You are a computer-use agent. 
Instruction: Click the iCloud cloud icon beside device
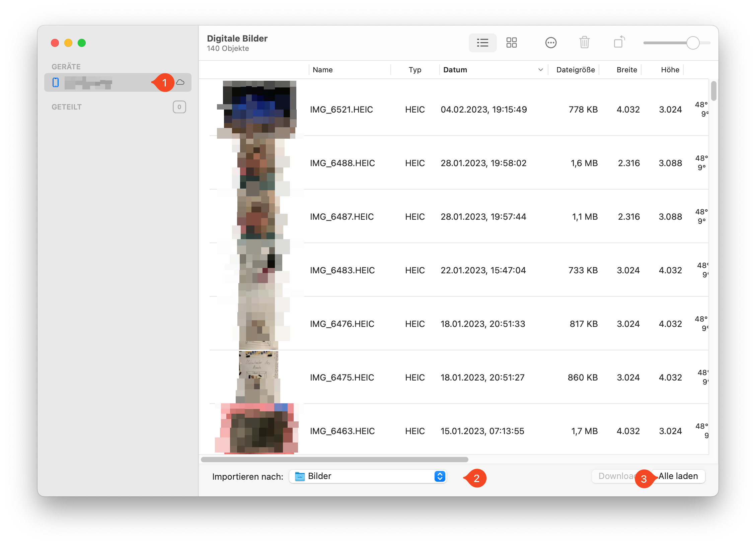pyautogui.click(x=180, y=82)
